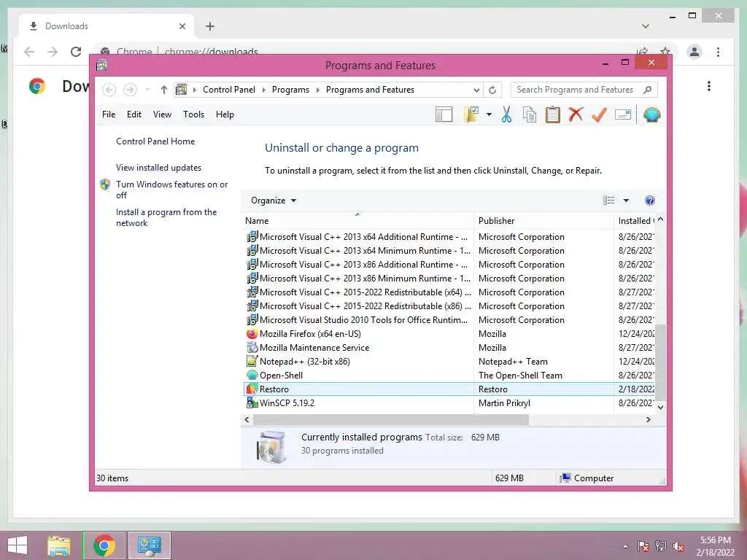Select Visual C++ 2015-2022 Redistributable (x64)
Screen dimensions: 747x560
pos(449,292)
